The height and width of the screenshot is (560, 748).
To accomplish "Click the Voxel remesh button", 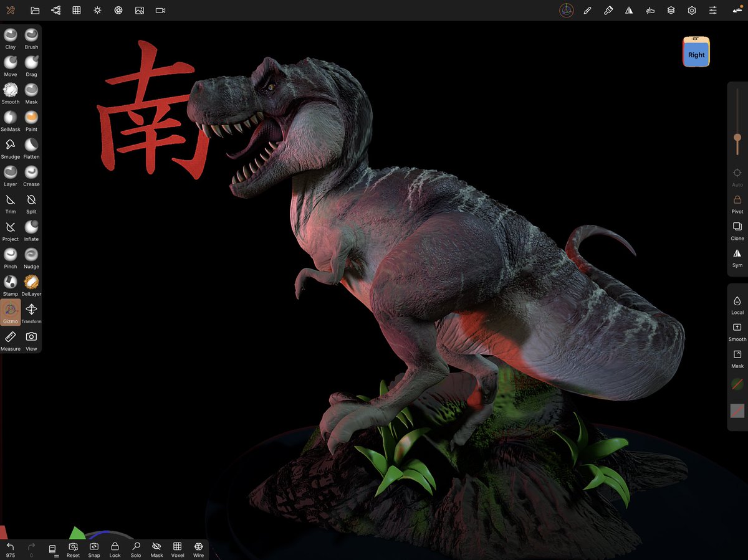I will 178,549.
